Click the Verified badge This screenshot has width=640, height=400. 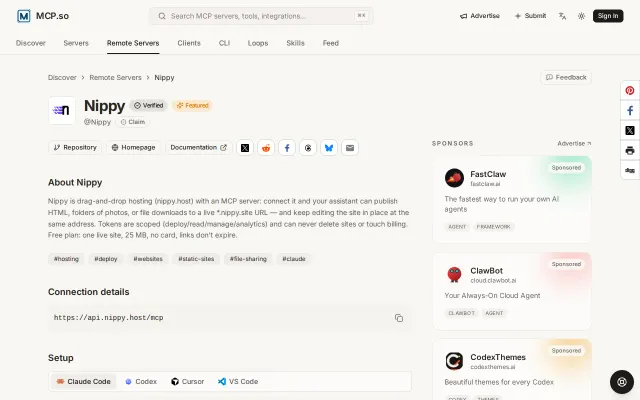coord(149,105)
